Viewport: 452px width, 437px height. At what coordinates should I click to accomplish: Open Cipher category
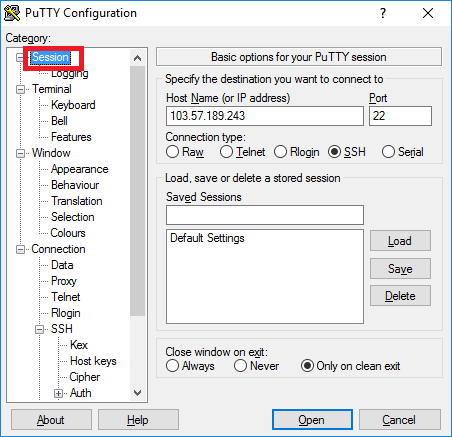click(x=85, y=377)
